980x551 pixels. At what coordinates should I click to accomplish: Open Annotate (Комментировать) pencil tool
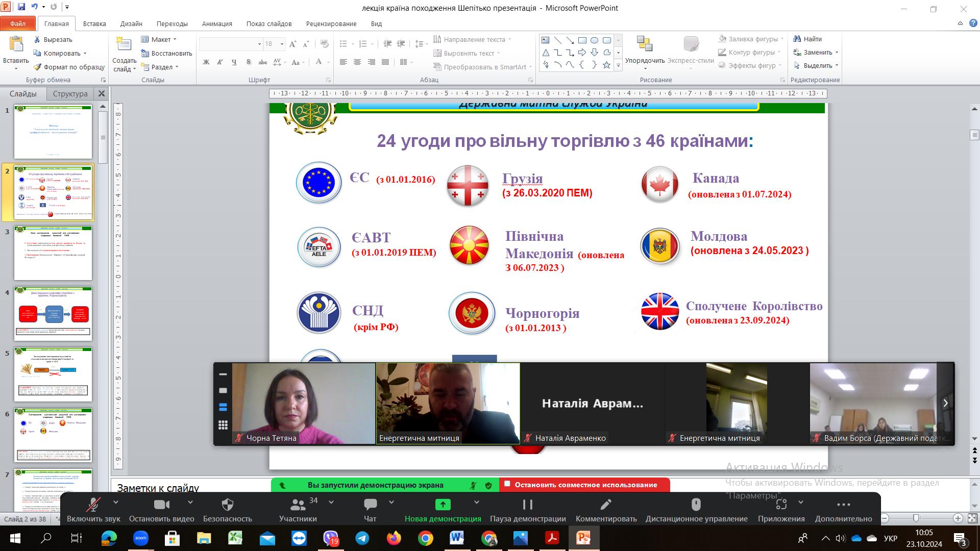click(x=606, y=510)
